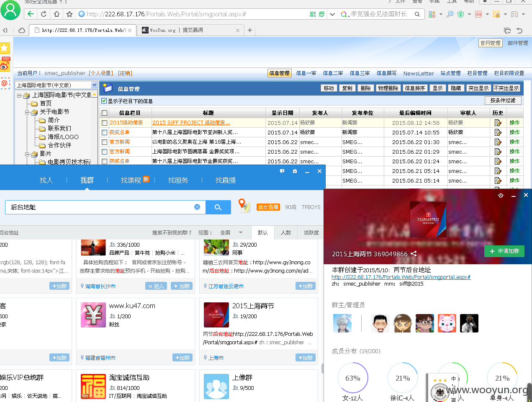Open the smgportal.aspx link in group info
The height and width of the screenshot is (402, 532).
[x=401, y=277]
